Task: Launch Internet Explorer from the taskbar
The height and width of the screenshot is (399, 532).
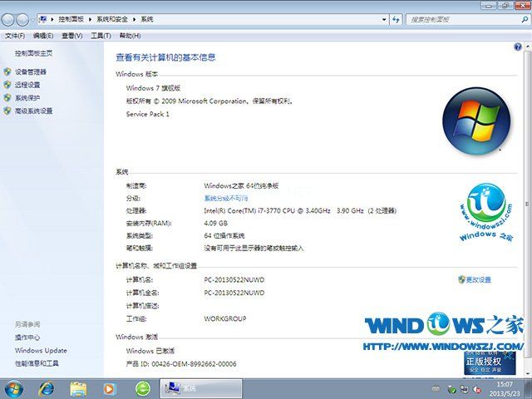Action: point(47,388)
